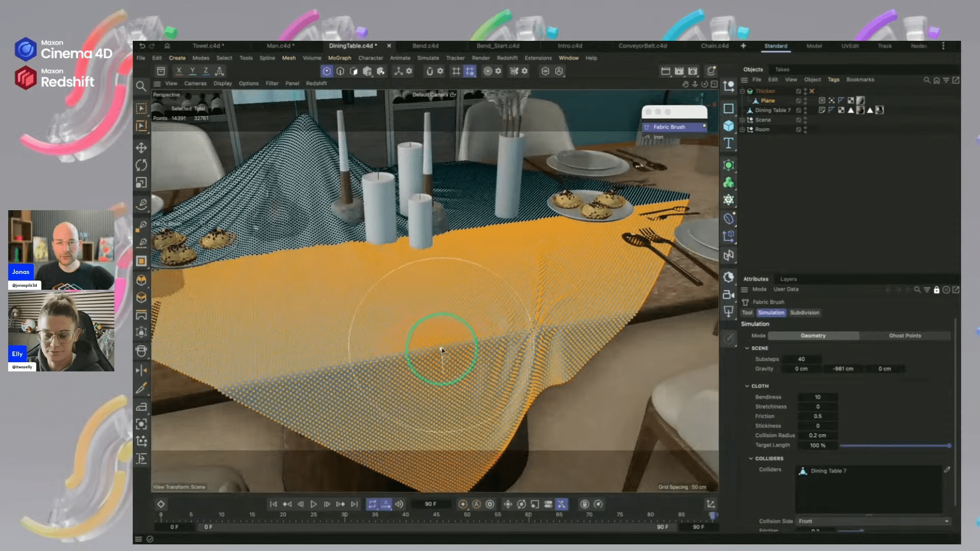This screenshot has height=551, width=980.
Task: Open the Subdivision settings of the Fabric Brush
Action: pos(805,313)
